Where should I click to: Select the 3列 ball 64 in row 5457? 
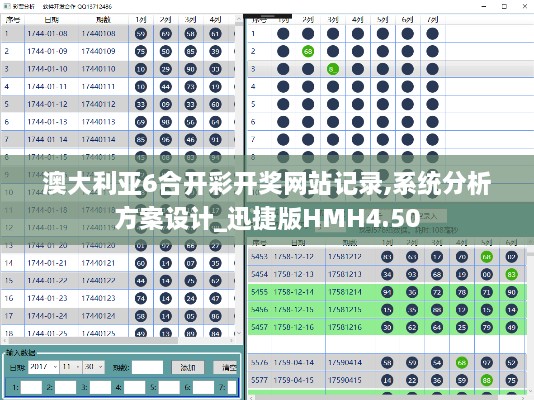[437, 327]
